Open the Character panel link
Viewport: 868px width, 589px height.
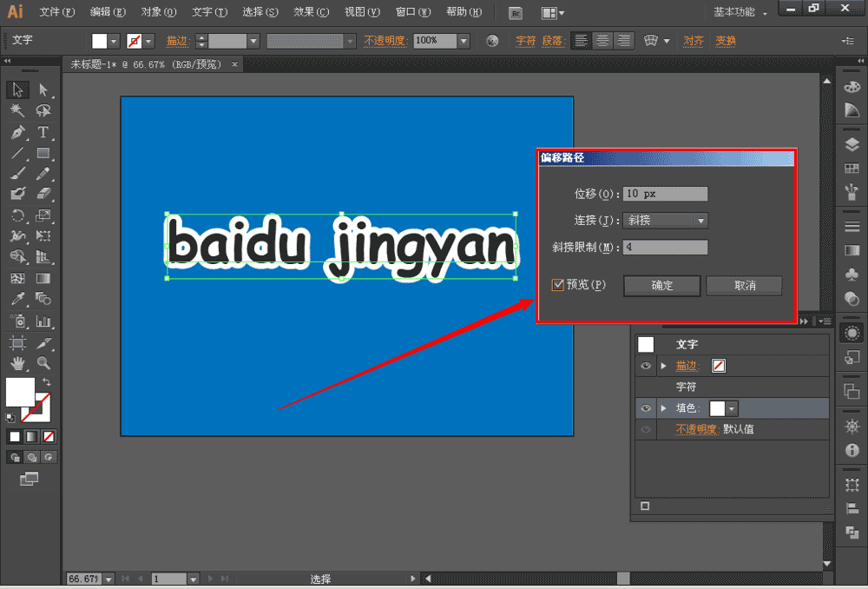pos(525,41)
